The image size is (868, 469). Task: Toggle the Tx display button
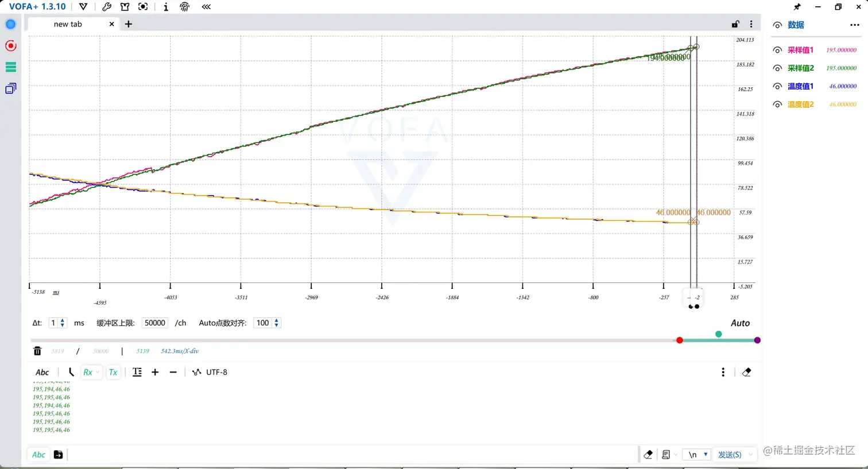pyautogui.click(x=113, y=373)
